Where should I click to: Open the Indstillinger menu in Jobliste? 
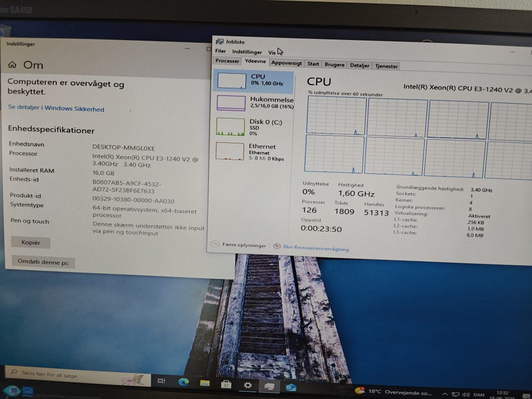coord(247,52)
